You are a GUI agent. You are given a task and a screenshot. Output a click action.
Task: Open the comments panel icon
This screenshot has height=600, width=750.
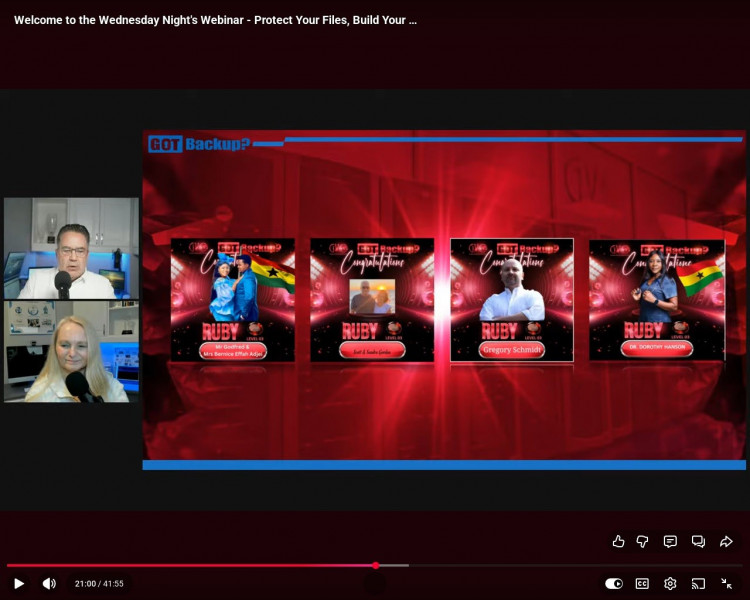coord(670,541)
